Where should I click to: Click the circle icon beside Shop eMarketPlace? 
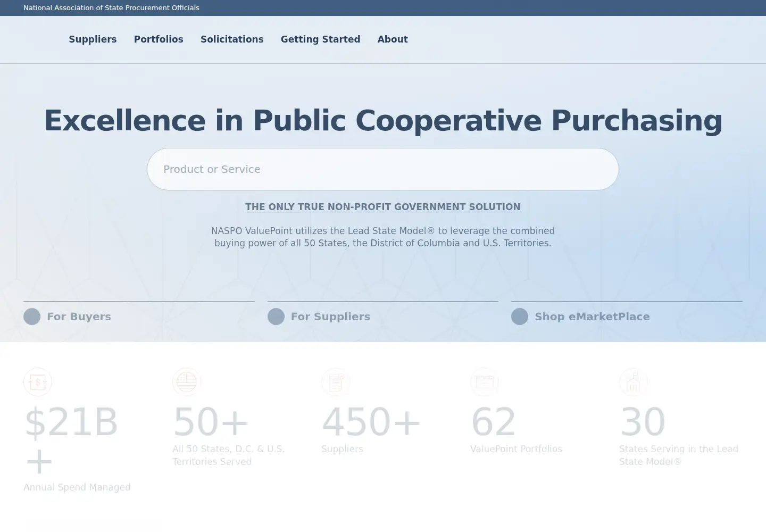pos(520,317)
